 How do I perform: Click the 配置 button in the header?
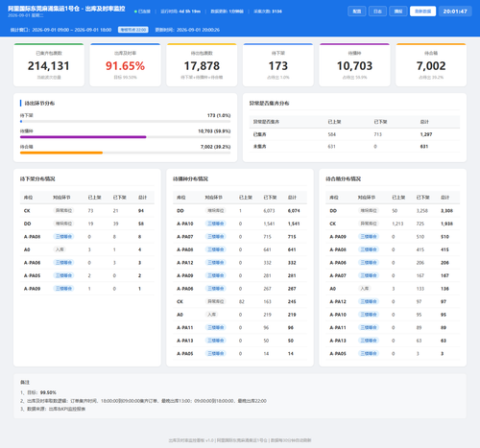357,12
